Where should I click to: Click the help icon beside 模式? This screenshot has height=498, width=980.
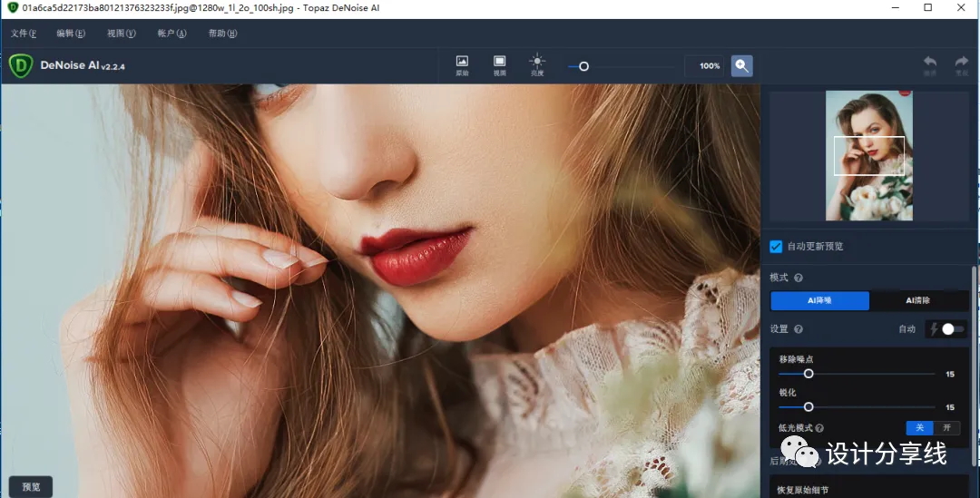799,278
